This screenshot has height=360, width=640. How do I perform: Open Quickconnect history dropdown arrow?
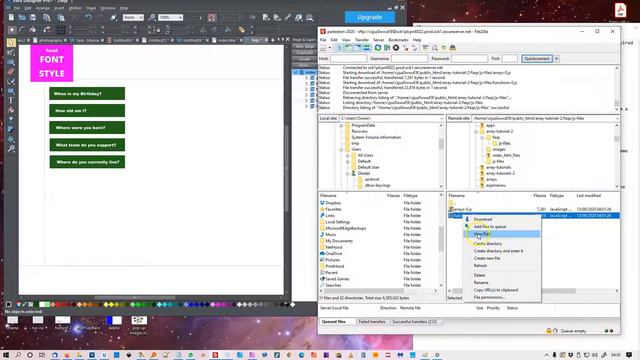(x=556, y=59)
